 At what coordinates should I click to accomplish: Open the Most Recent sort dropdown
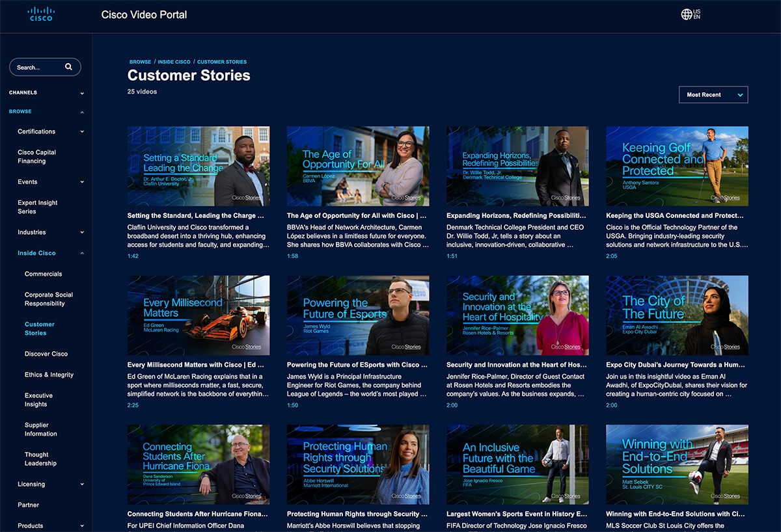coord(713,94)
